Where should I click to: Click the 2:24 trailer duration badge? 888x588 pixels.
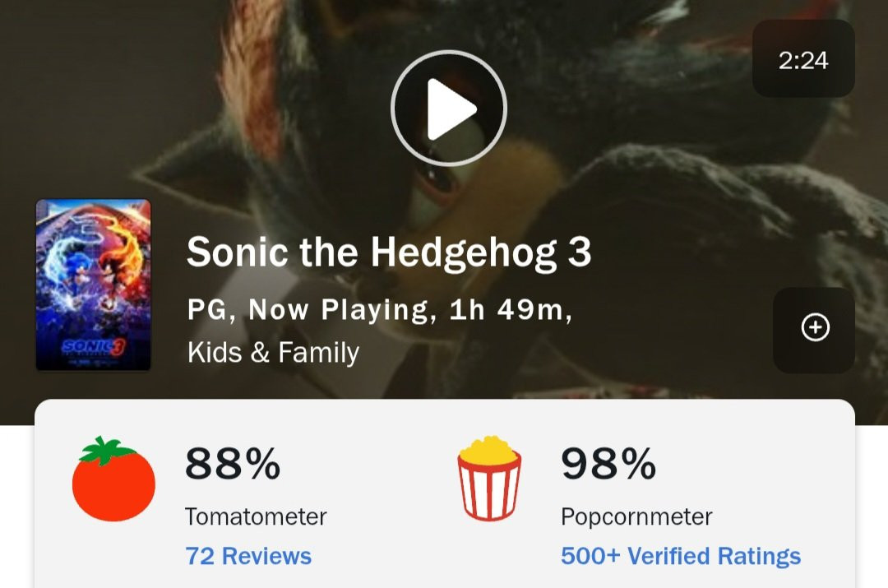tap(803, 58)
